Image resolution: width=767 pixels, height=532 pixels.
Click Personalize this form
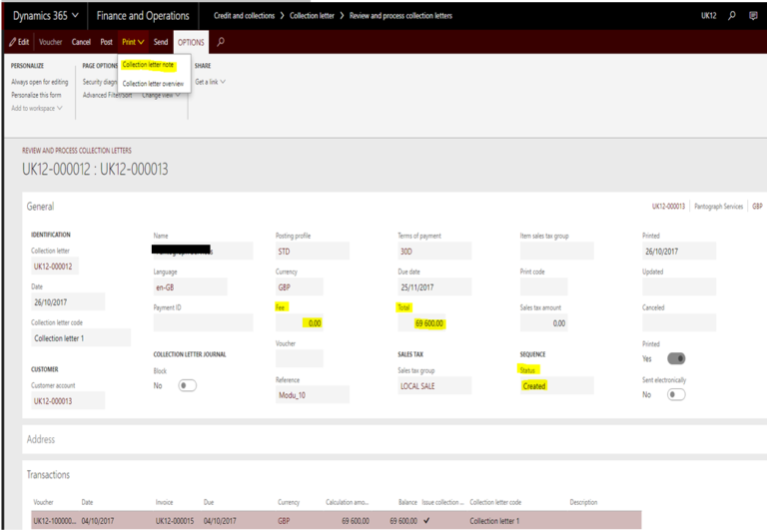pos(38,95)
